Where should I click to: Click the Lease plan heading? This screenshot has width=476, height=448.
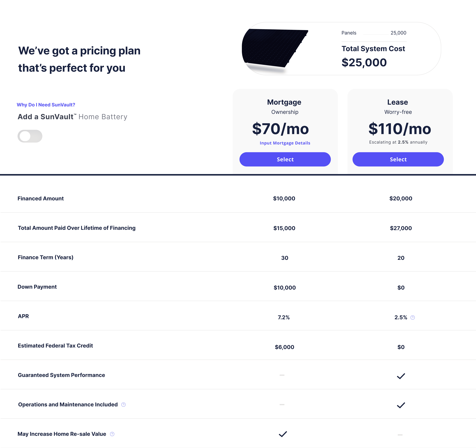tap(397, 102)
